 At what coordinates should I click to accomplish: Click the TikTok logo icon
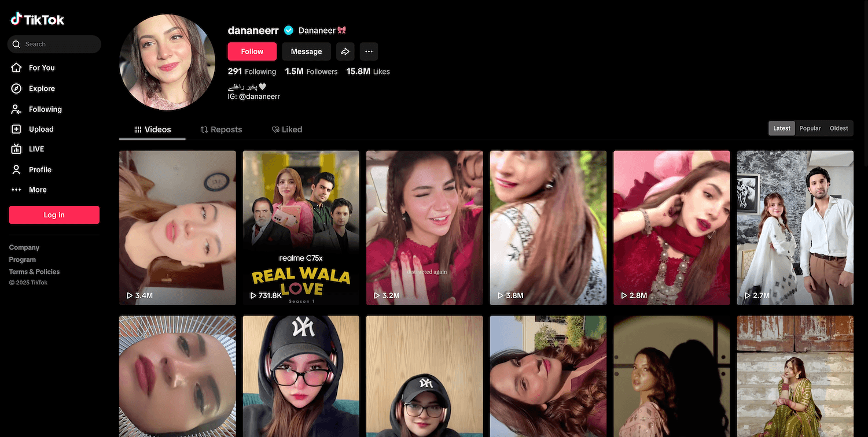(x=16, y=19)
